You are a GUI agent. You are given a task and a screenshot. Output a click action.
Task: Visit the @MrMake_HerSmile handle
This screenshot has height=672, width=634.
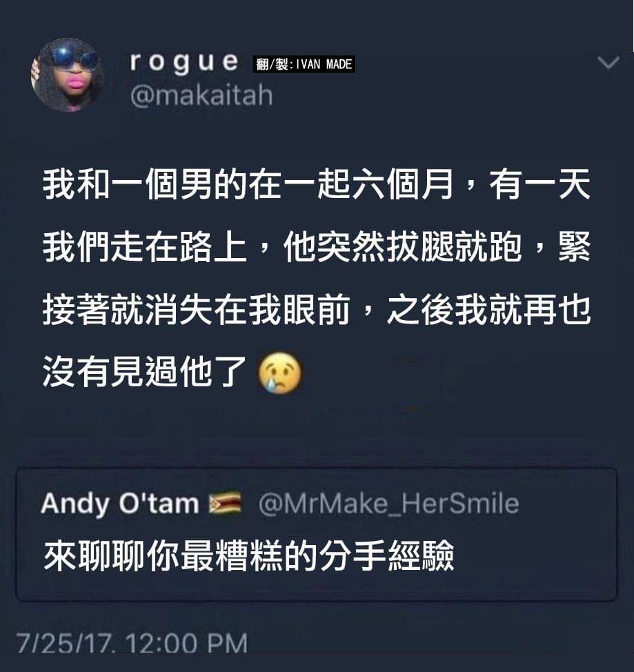389,504
